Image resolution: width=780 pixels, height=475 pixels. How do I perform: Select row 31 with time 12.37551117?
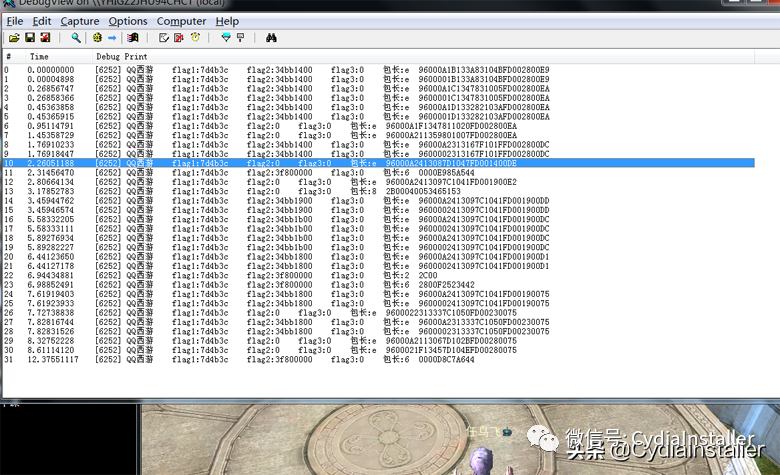coord(379,360)
